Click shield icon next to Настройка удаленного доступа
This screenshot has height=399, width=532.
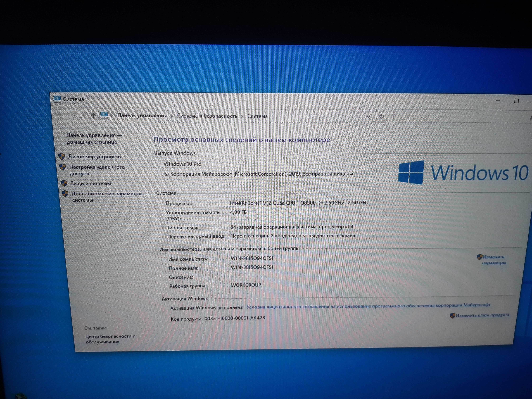pyautogui.click(x=63, y=167)
